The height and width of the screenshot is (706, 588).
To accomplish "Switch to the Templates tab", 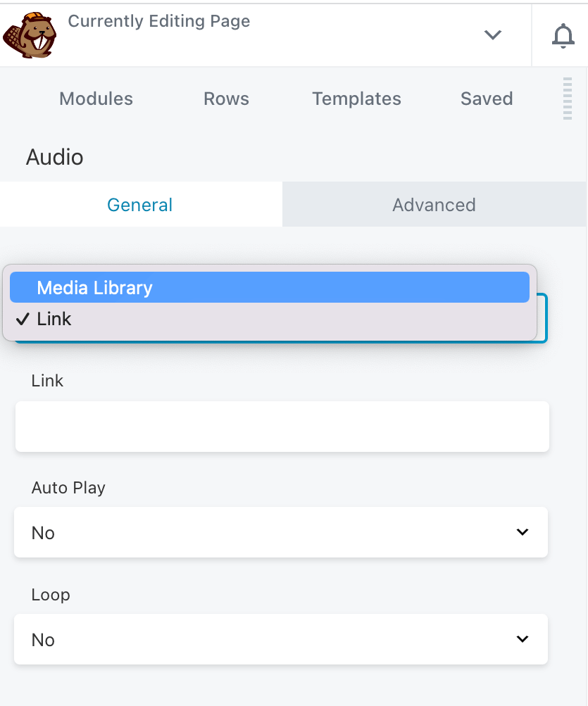I will (x=356, y=99).
